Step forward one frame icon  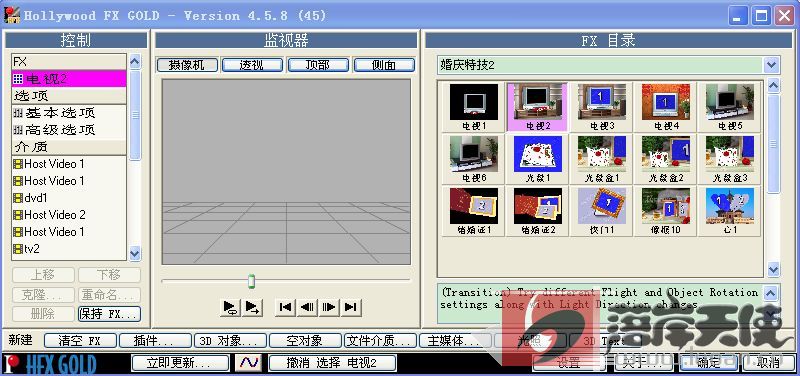coord(329,307)
